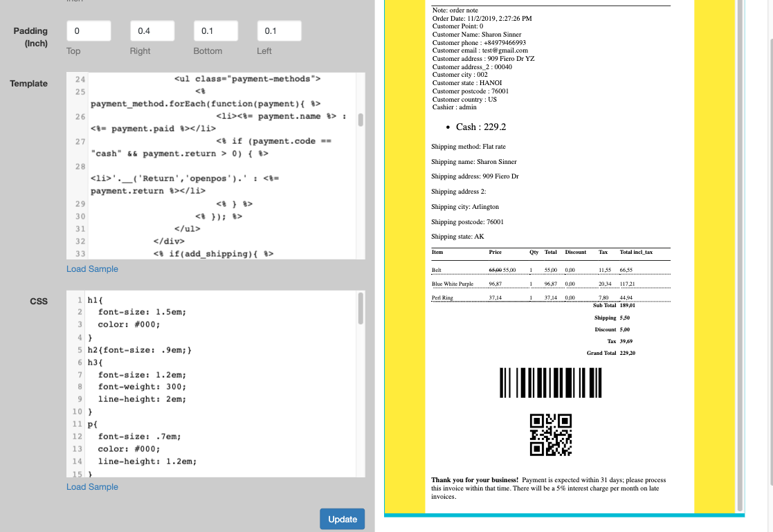Select the Bottom padding input box
The height and width of the screenshot is (532, 773).
coord(216,31)
